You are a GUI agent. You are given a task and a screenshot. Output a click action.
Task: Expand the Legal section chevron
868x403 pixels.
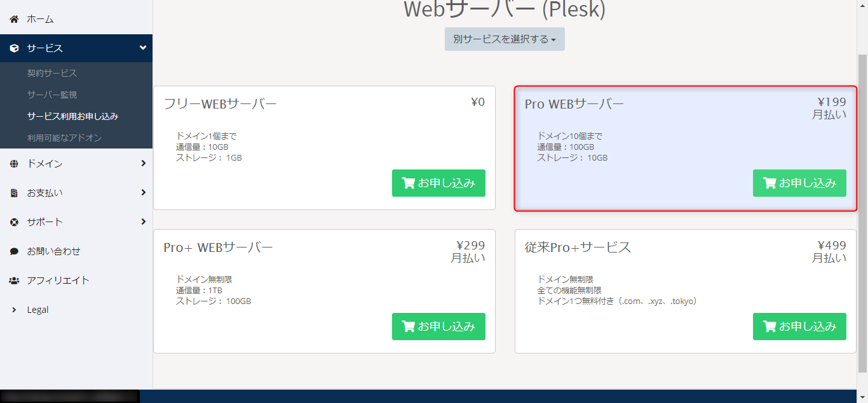point(14,310)
